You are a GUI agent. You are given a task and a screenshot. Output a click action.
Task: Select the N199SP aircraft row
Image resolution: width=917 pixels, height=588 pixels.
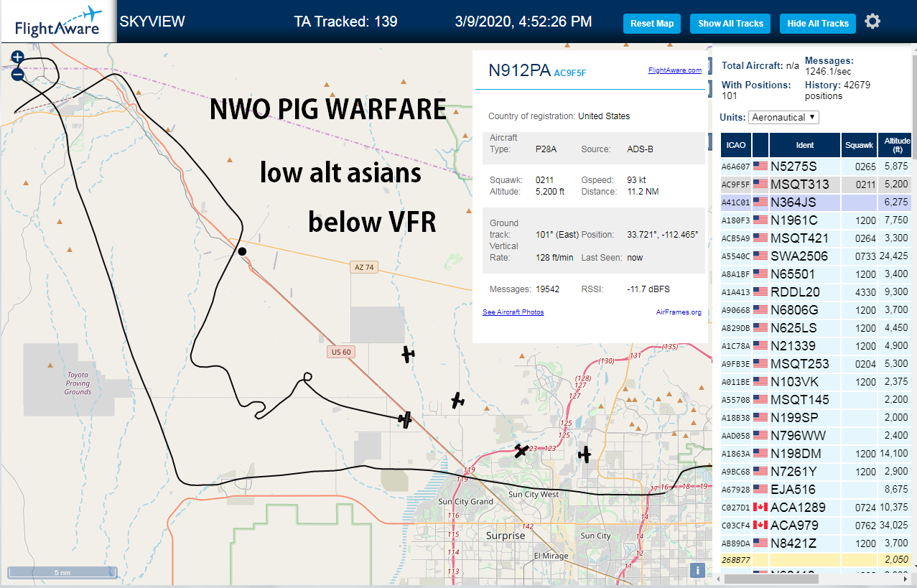click(816, 417)
